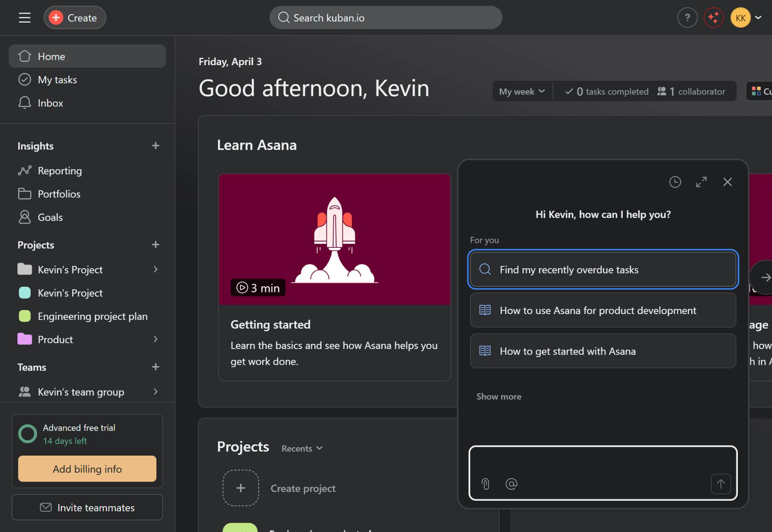The image size is (772, 532).
Task: Open Inbox in the sidebar
Action: point(87,103)
